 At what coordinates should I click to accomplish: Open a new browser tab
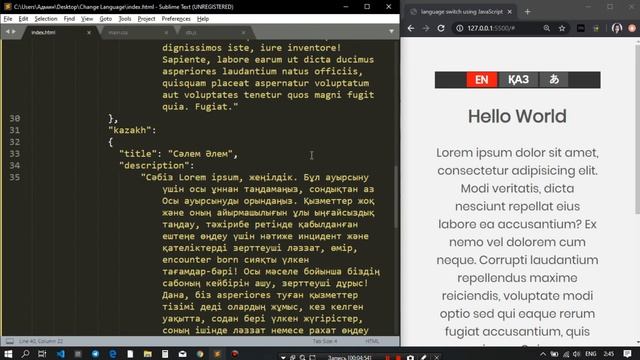click(x=527, y=12)
